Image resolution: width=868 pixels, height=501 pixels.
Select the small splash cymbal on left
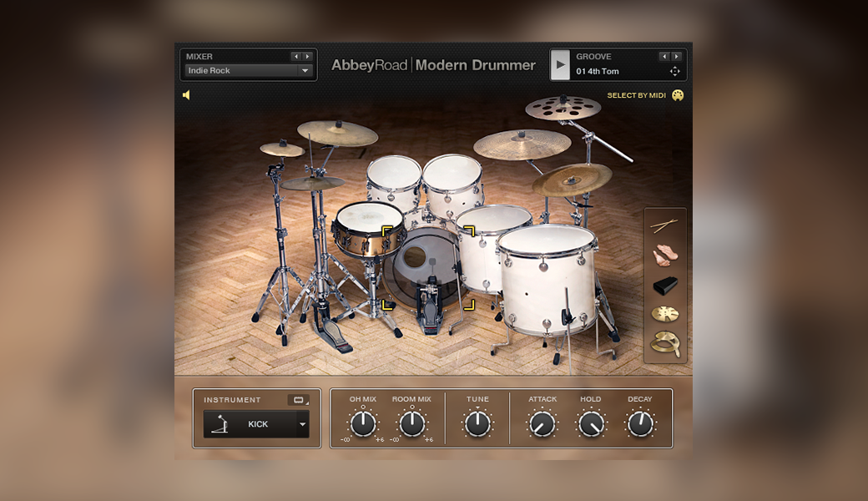click(282, 149)
